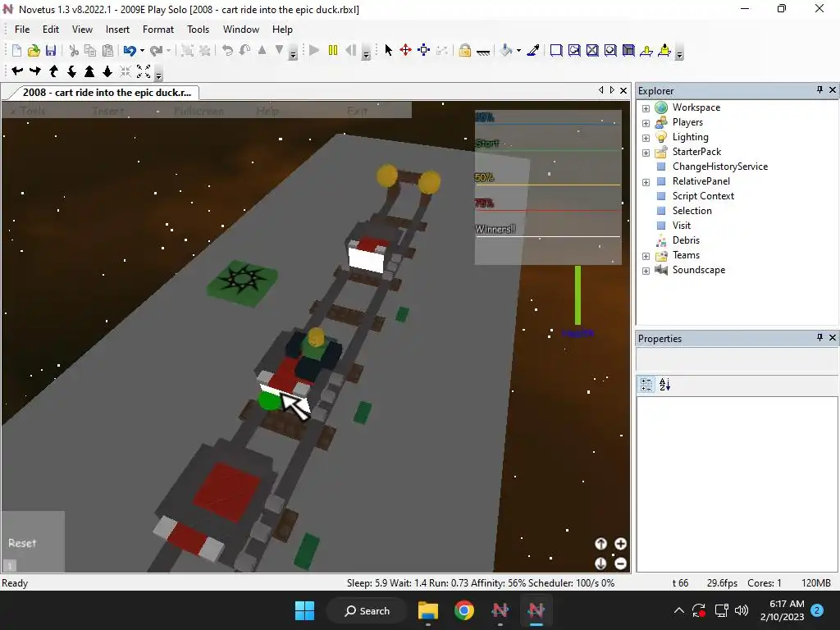Undo the last action
840x630 pixels.
(x=129, y=51)
